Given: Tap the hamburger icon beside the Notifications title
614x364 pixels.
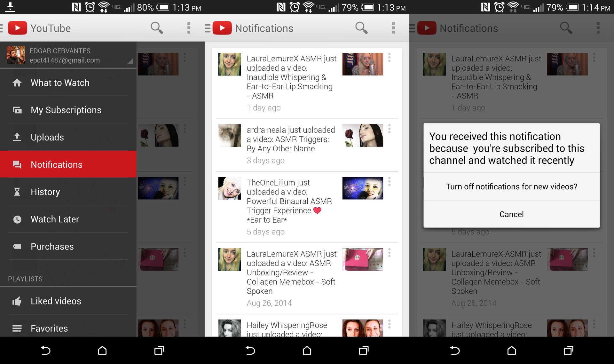Looking at the screenshot, I should [207, 28].
